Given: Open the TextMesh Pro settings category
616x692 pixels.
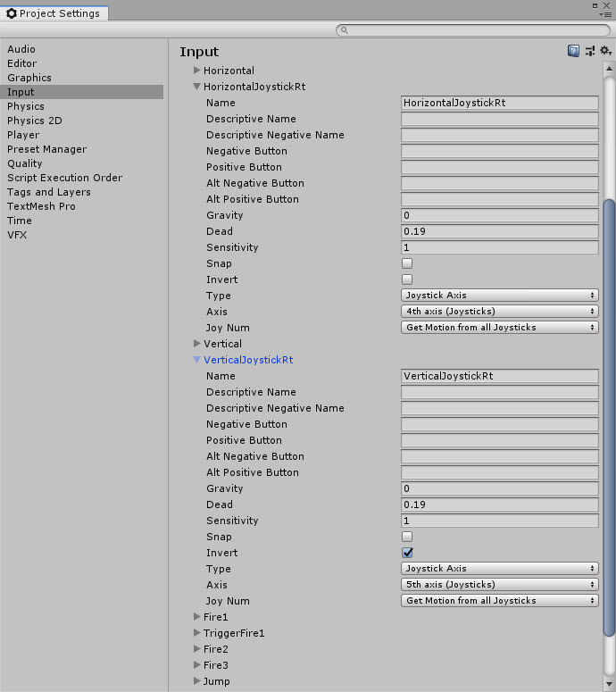Looking at the screenshot, I should (41, 206).
